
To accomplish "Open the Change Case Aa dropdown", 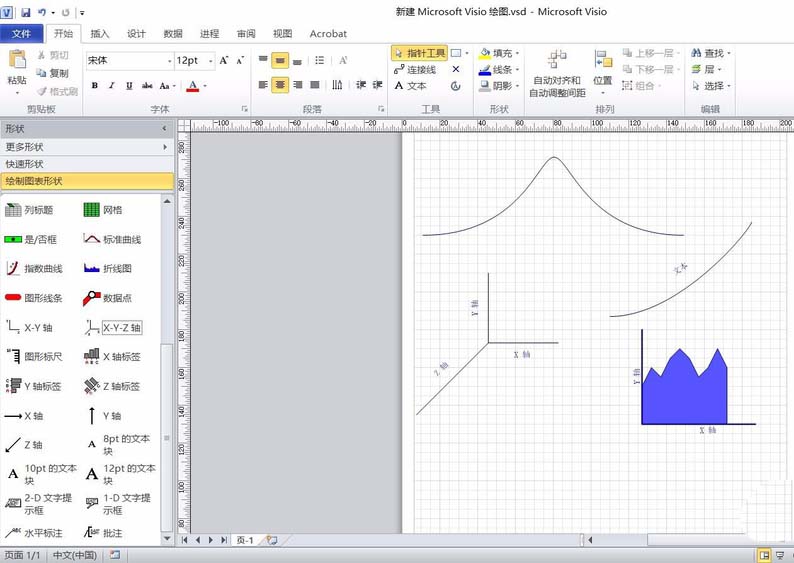I will coord(167,86).
